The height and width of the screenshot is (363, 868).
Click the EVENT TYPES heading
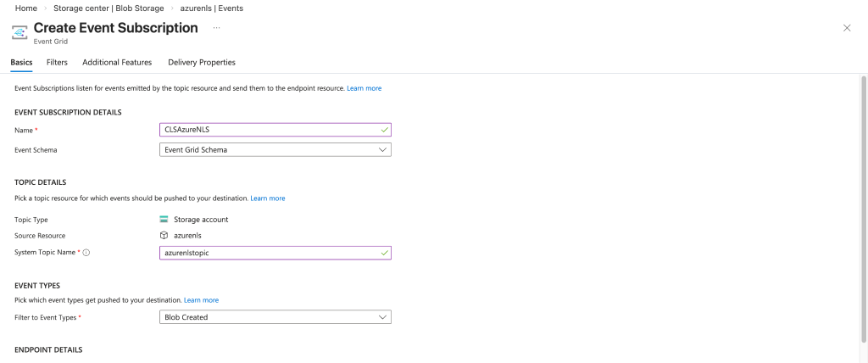[37, 286]
